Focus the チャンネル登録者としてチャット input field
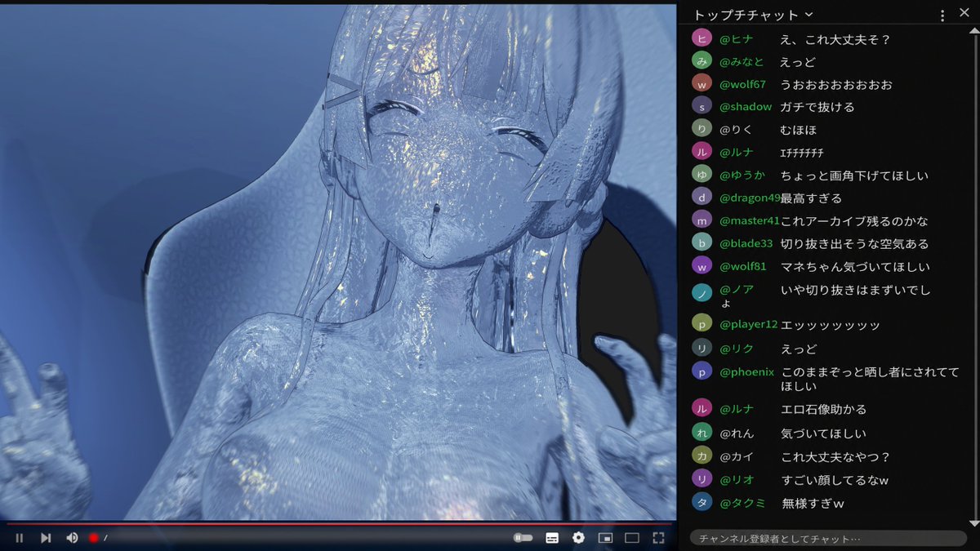The image size is (980, 551). tap(828, 539)
